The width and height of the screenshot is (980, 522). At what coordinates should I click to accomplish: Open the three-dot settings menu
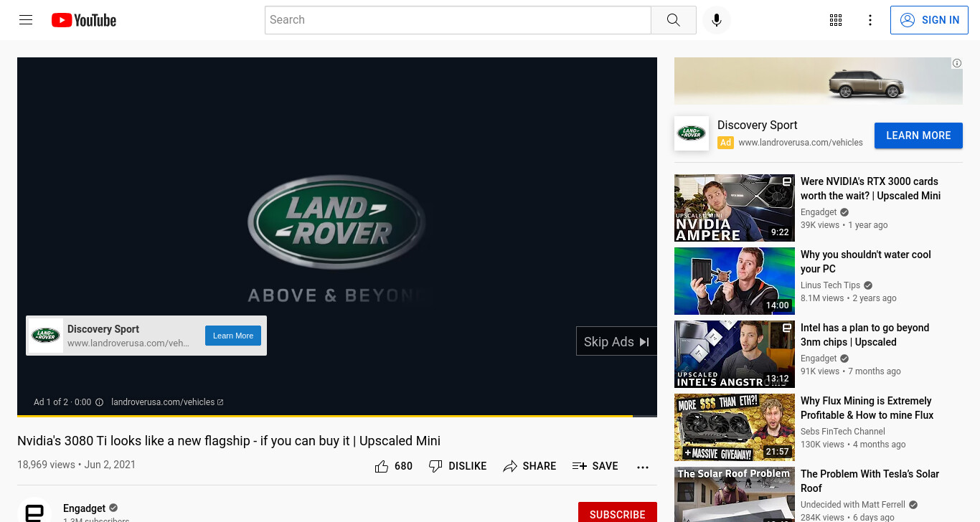870,20
